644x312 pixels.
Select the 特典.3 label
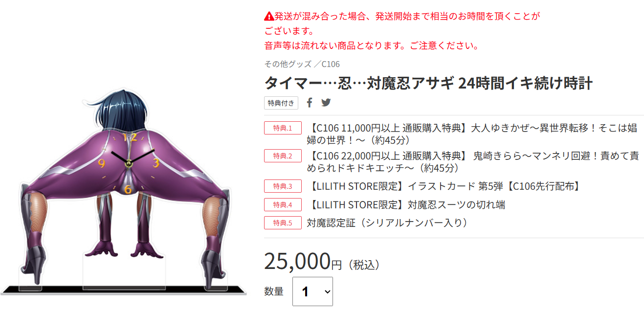283,186
